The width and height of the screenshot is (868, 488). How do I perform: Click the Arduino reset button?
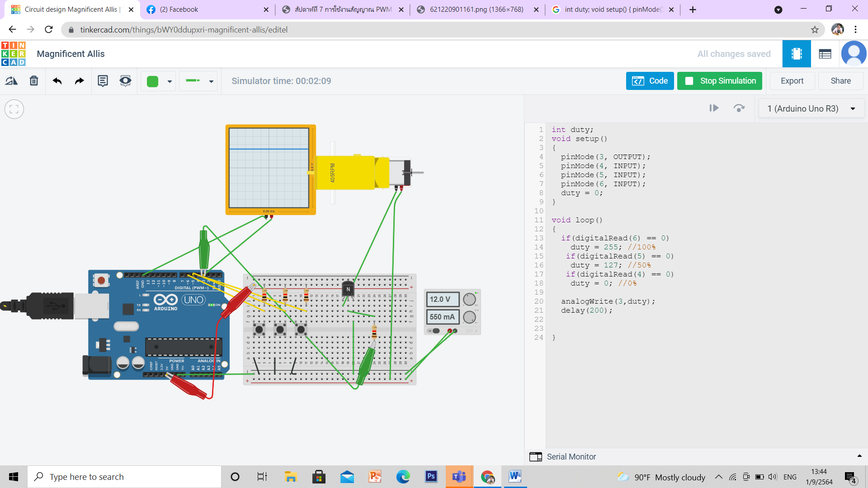tap(101, 281)
